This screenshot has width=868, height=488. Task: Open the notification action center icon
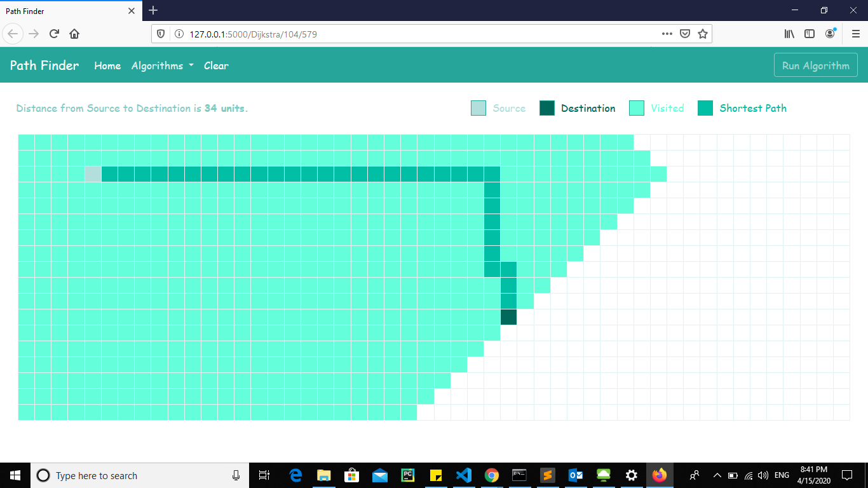click(x=847, y=475)
